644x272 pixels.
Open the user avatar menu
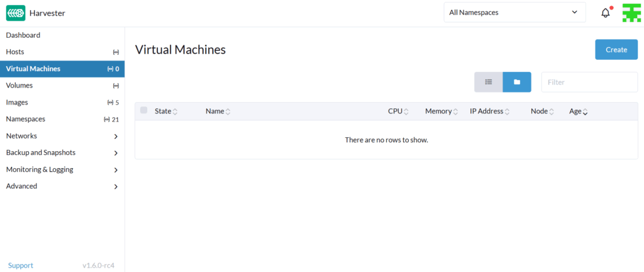(631, 13)
